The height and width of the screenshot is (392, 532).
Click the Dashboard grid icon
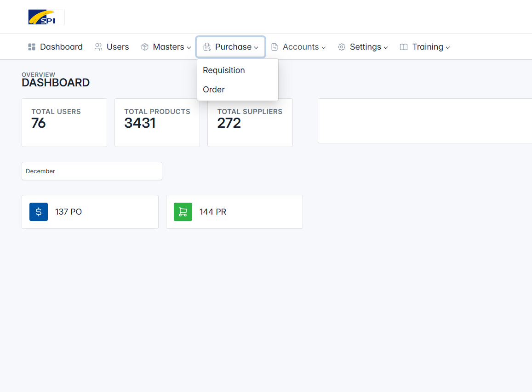[32, 47]
